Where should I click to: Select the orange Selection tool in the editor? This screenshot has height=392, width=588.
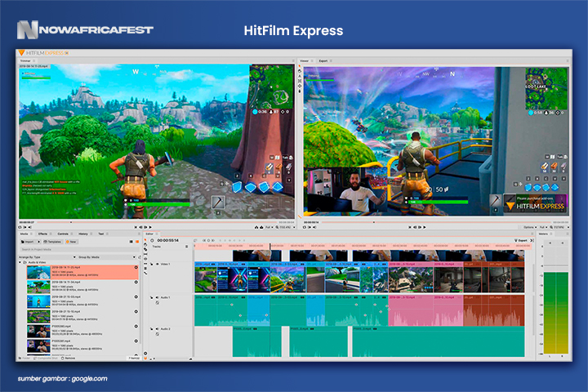(145, 240)
